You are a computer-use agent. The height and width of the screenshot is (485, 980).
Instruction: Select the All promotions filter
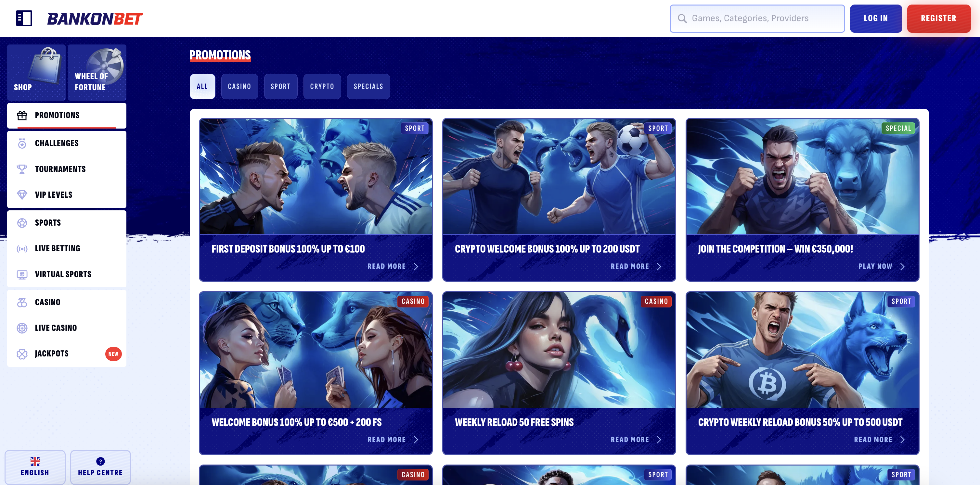click(202, 86)
